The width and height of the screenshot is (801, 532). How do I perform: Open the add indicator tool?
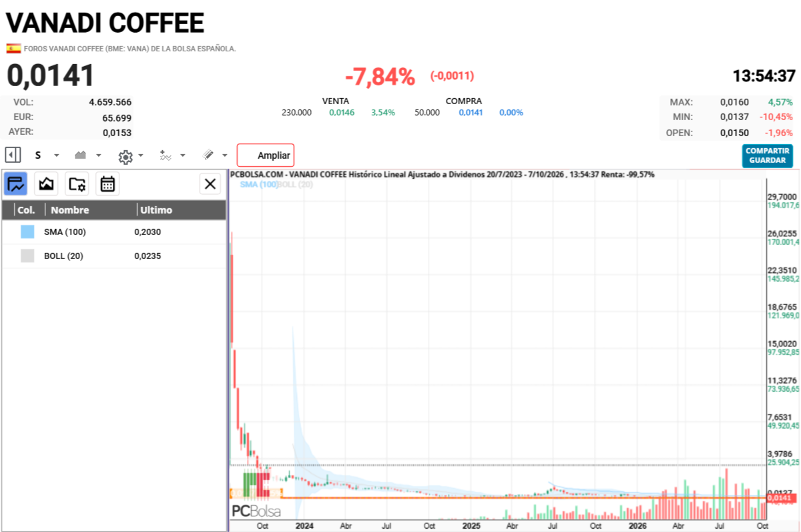coord(166,156)
